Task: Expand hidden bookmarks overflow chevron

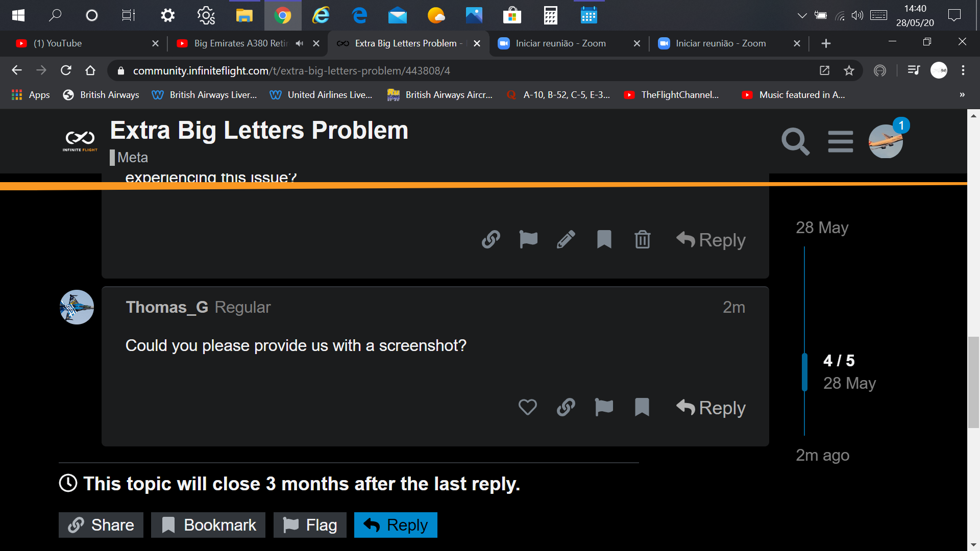Action: 962,95
